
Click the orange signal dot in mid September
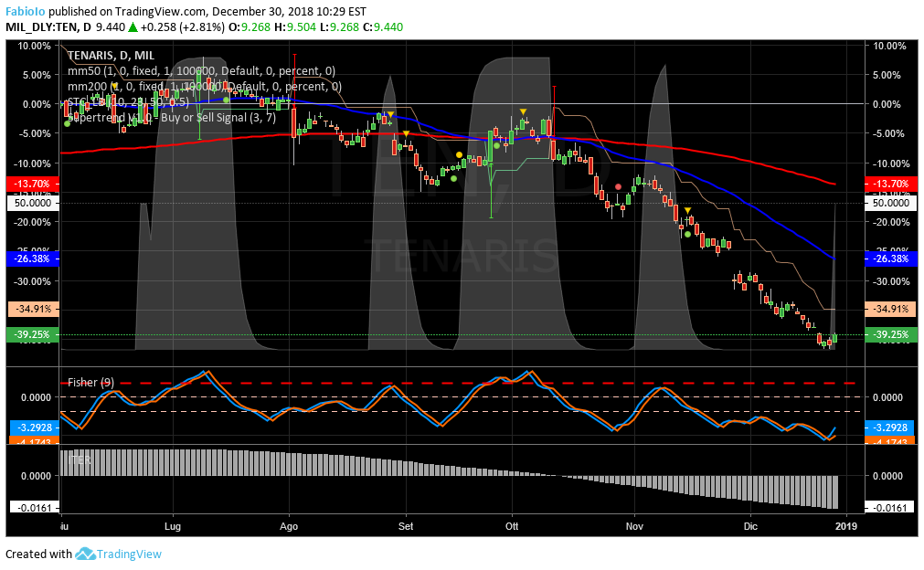point(459,155)
